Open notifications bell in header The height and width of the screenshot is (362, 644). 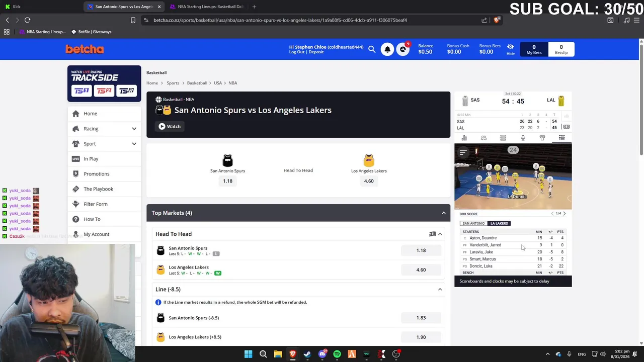point(387,49)
